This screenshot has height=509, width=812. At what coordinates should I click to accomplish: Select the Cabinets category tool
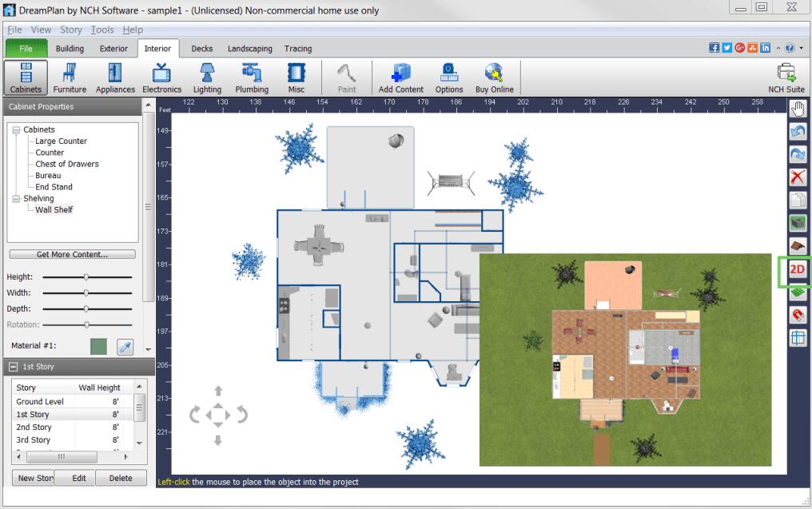[x=25, y=78]
